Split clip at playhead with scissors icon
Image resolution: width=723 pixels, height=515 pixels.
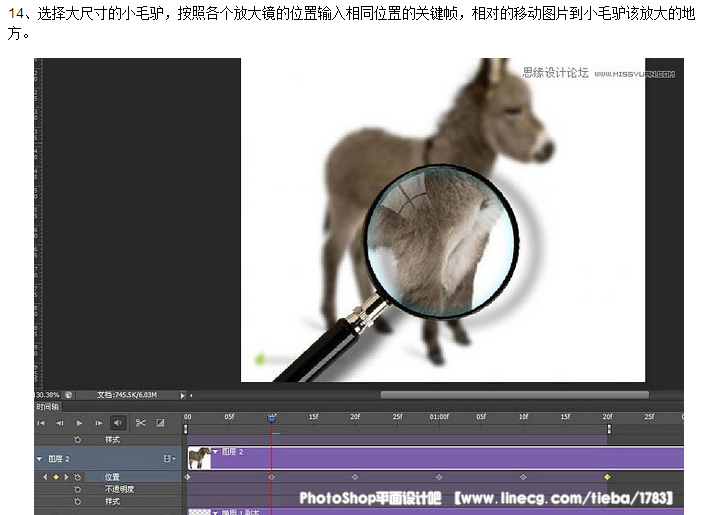(141, 423)
